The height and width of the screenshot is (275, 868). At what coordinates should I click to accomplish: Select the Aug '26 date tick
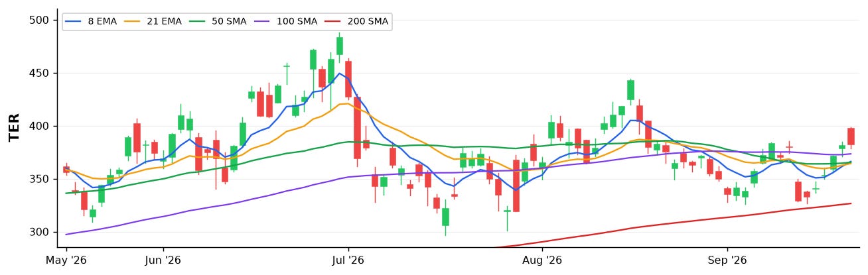542,260
